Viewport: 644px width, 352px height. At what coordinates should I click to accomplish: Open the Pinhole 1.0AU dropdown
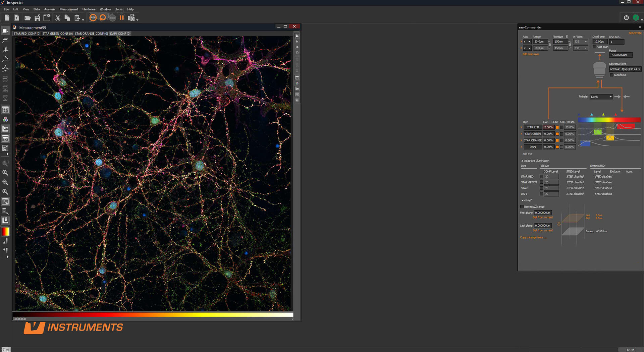coord(601,97)
